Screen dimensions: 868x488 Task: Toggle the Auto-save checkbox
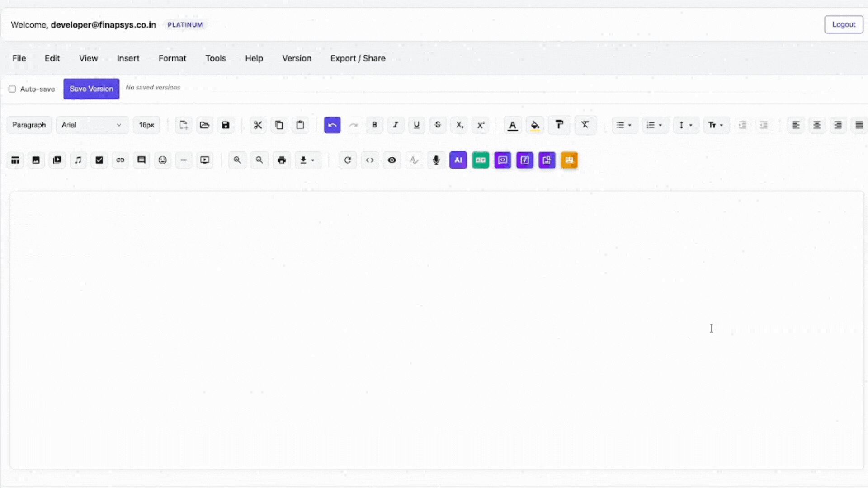click(12, 89)
